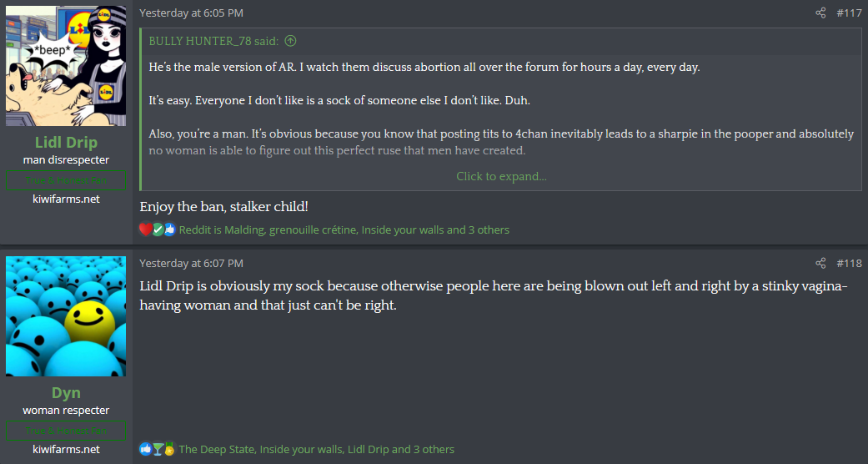This screenshot has height=464, width=868.
Task: Open the Lidl Drip username profile link
Action: click(66, 143)
